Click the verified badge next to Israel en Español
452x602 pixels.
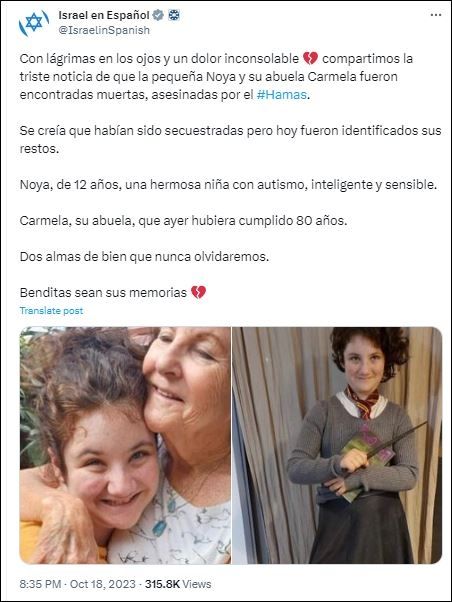158,15
